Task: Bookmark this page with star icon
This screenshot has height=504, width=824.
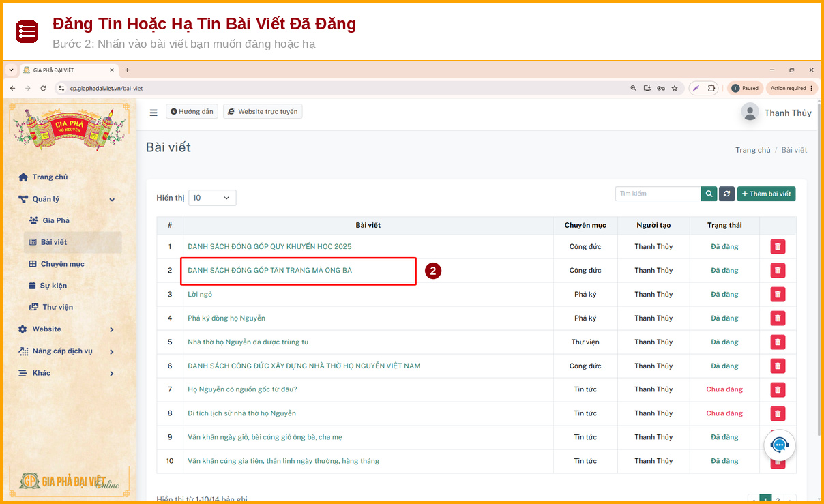Action: click(675, 88)
